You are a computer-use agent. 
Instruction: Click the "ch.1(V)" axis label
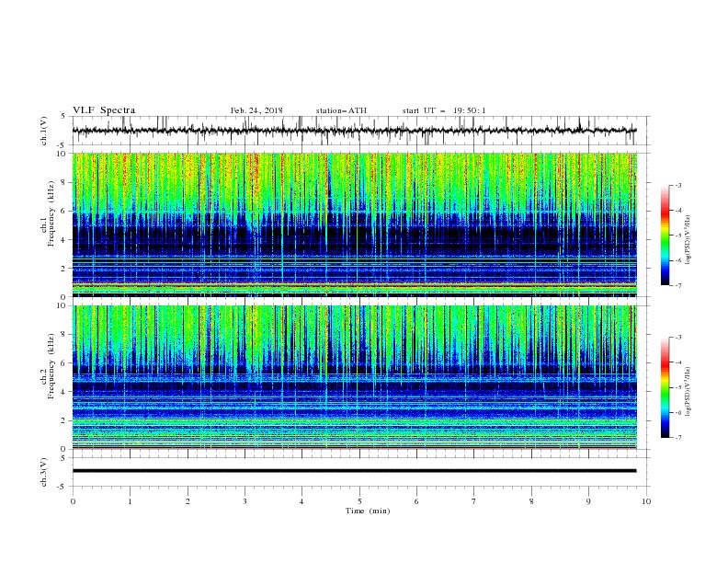tap(44, 131)
